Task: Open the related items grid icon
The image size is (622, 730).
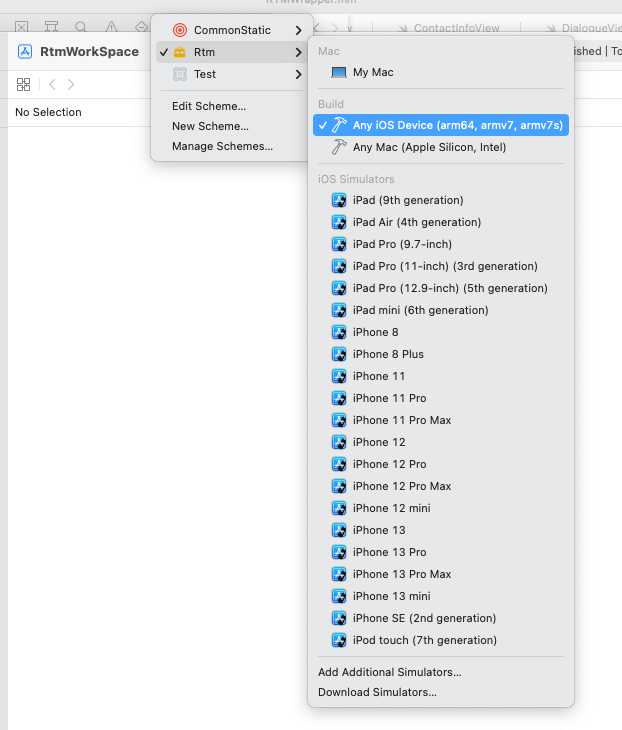Action: point(23,84)
